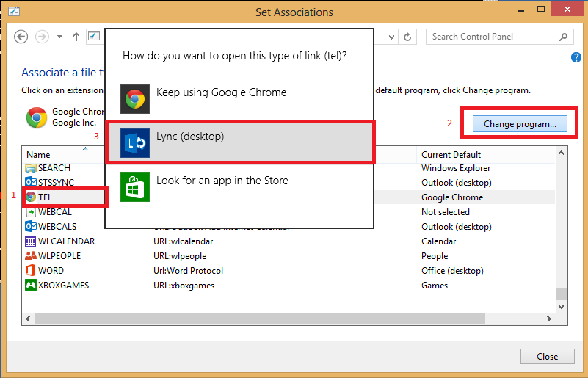Click the Outlook icon beside WEBCALS
The image size is (588, 378).
pyautogui.click(x=31, y=227)
